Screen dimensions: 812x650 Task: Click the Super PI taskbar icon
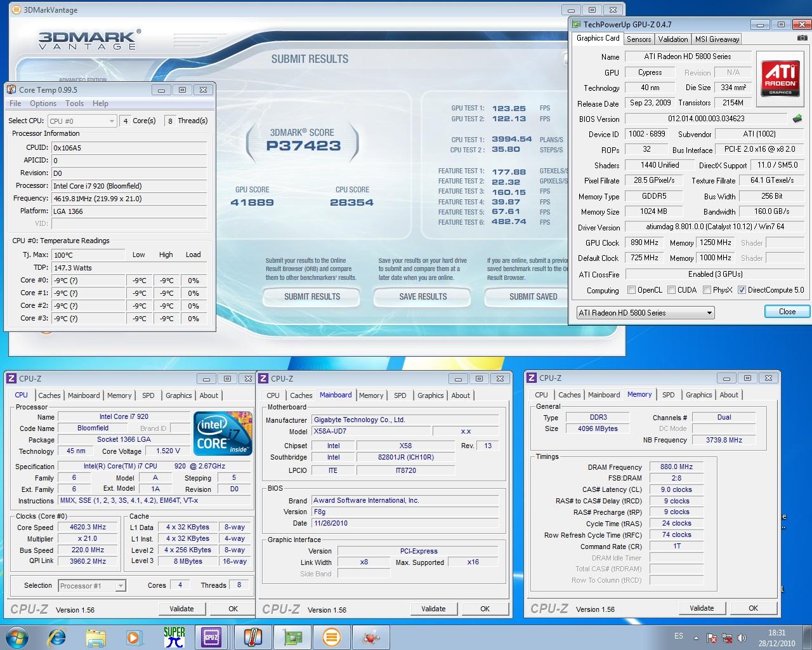[174, 637]
